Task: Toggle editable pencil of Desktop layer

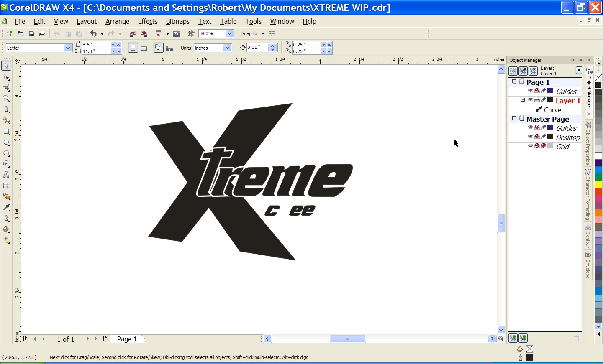Action: click(x=544, y=137)
